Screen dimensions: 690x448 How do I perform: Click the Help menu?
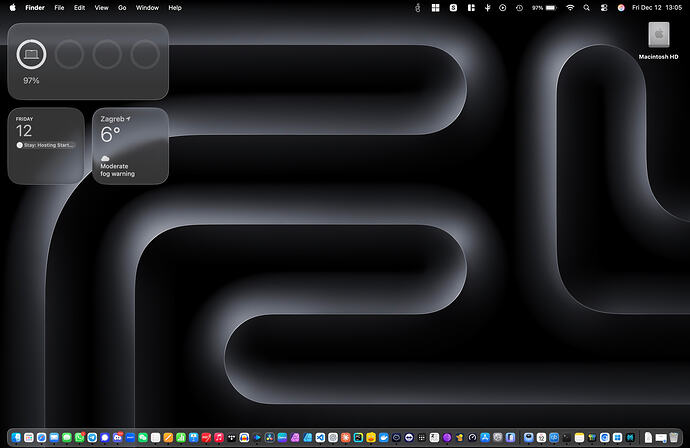175,7
